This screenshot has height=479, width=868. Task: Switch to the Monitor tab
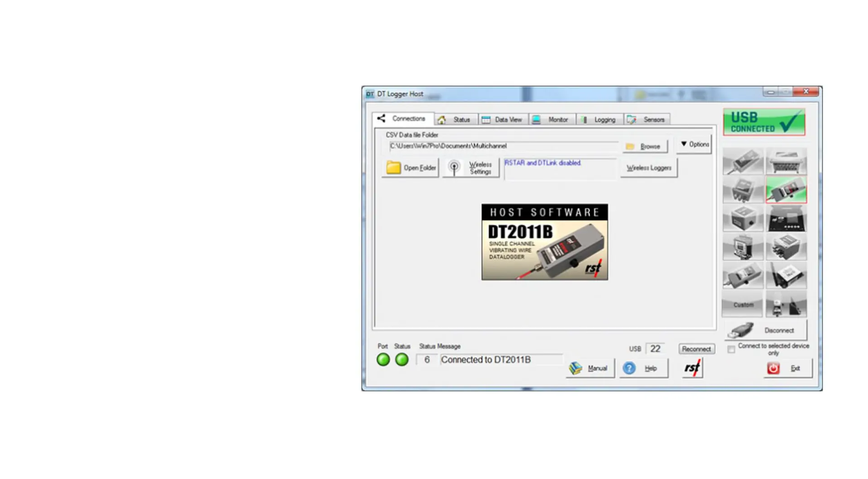click(552, 120)
